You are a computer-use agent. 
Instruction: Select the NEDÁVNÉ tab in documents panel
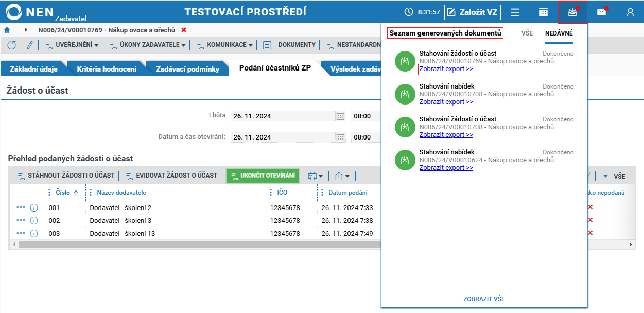(559, 33)
